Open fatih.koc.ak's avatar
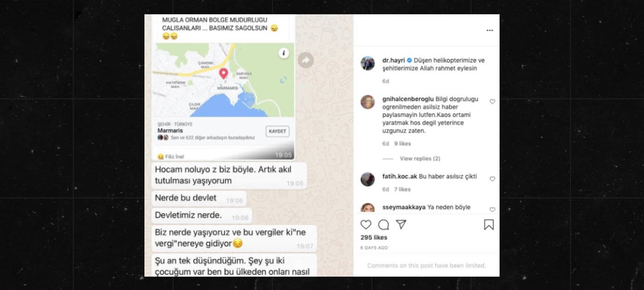The height and width of the screenshot is (290, 644). click(x=368, y=179)
